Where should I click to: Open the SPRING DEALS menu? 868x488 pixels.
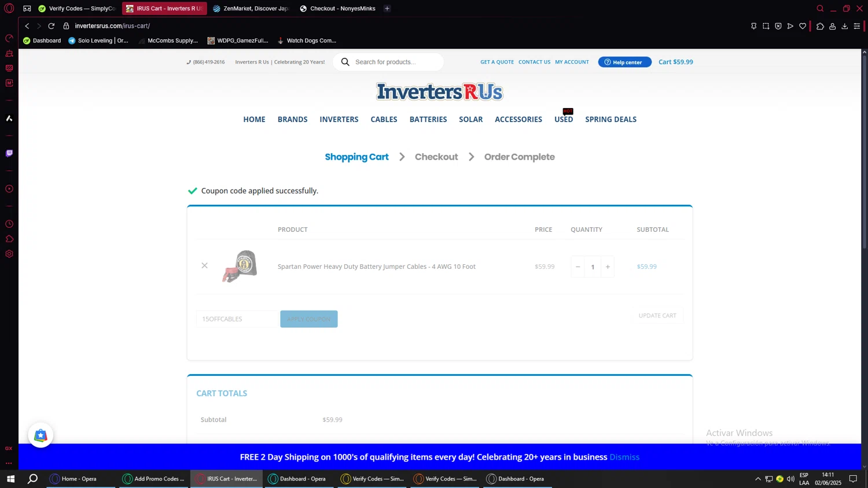610,119
